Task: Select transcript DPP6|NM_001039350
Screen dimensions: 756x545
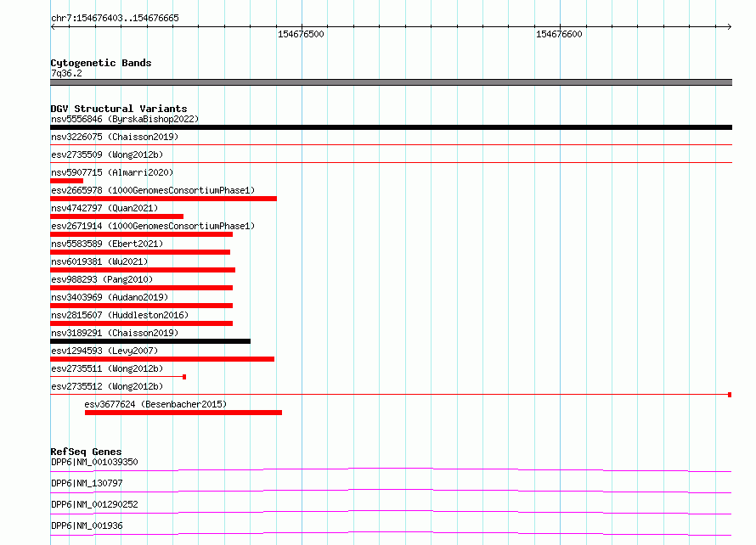Action: pos(94,462)
